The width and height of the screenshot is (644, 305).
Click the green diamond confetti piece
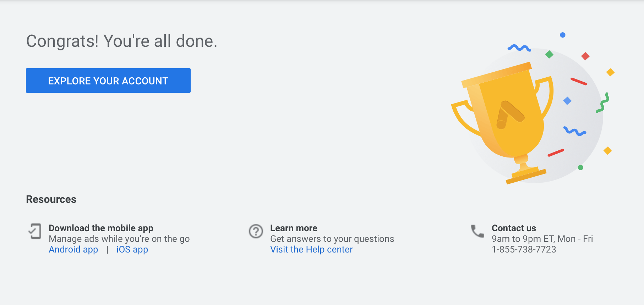pos(549,54)
